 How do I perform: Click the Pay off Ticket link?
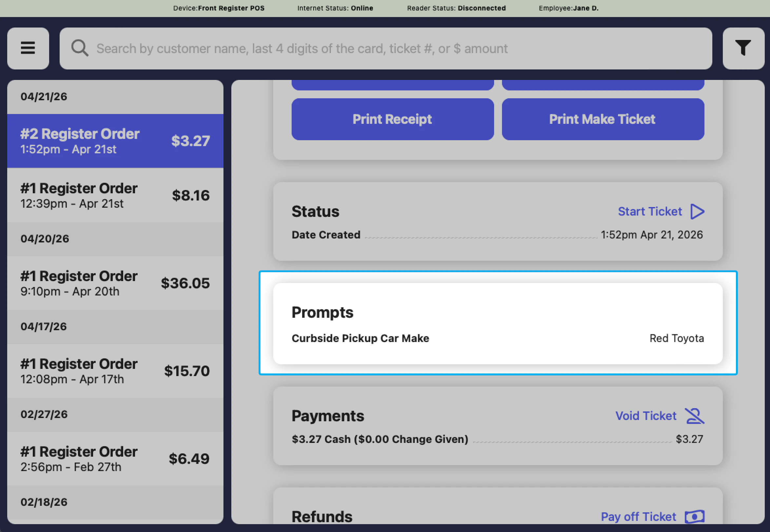tap(638, 516)
